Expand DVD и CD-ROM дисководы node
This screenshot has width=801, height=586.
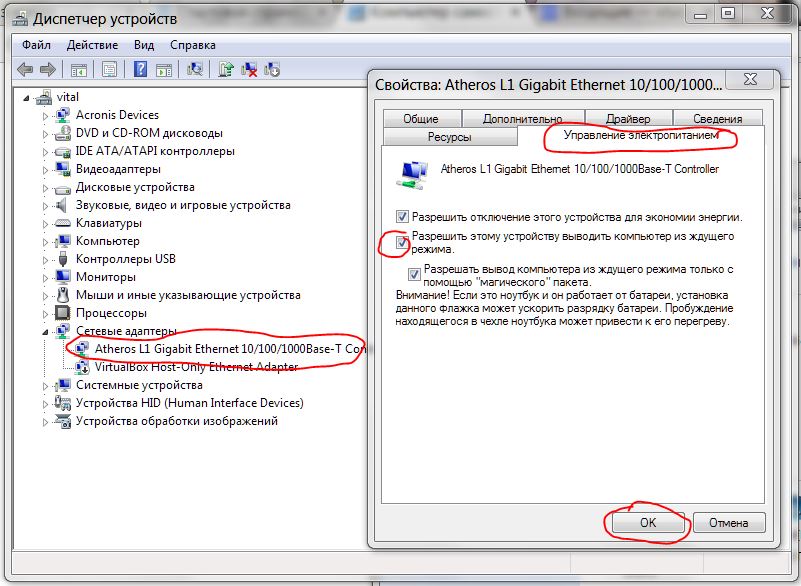coord(45,134)
